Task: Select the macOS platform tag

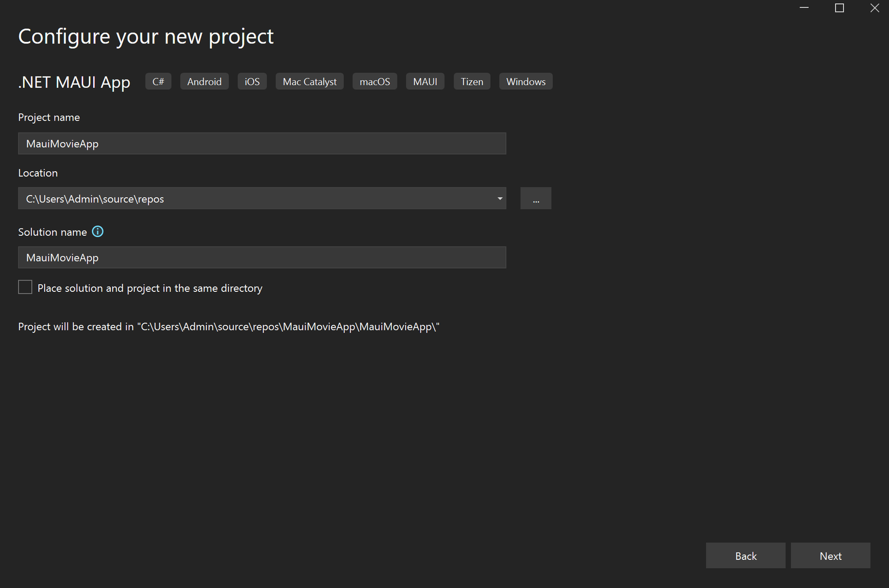Action: pos(374,81)
